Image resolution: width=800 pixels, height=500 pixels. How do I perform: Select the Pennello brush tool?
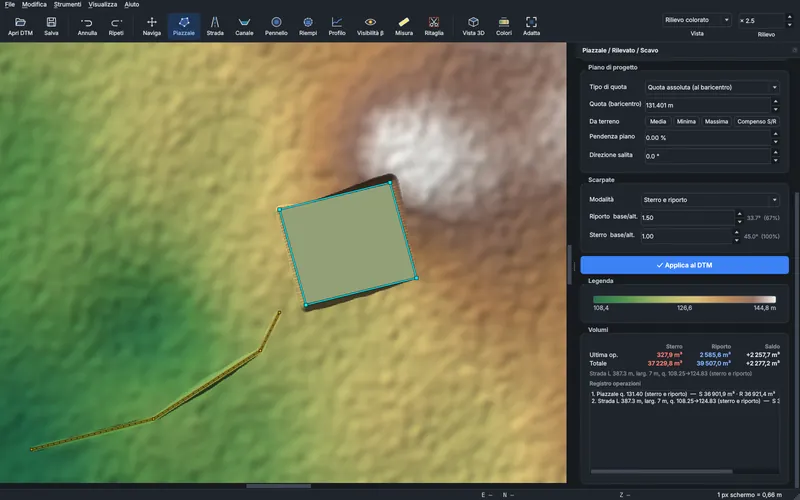[x=276, y=26]
